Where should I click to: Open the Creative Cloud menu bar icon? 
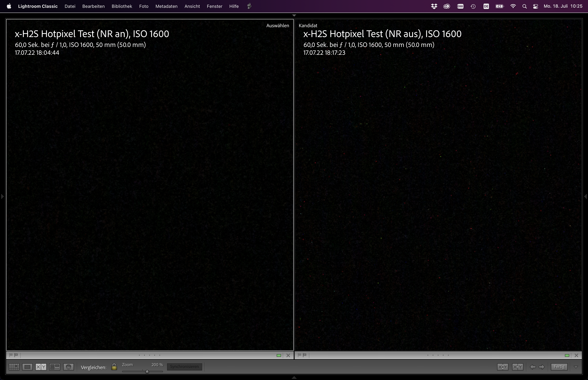tap(447, 6)
